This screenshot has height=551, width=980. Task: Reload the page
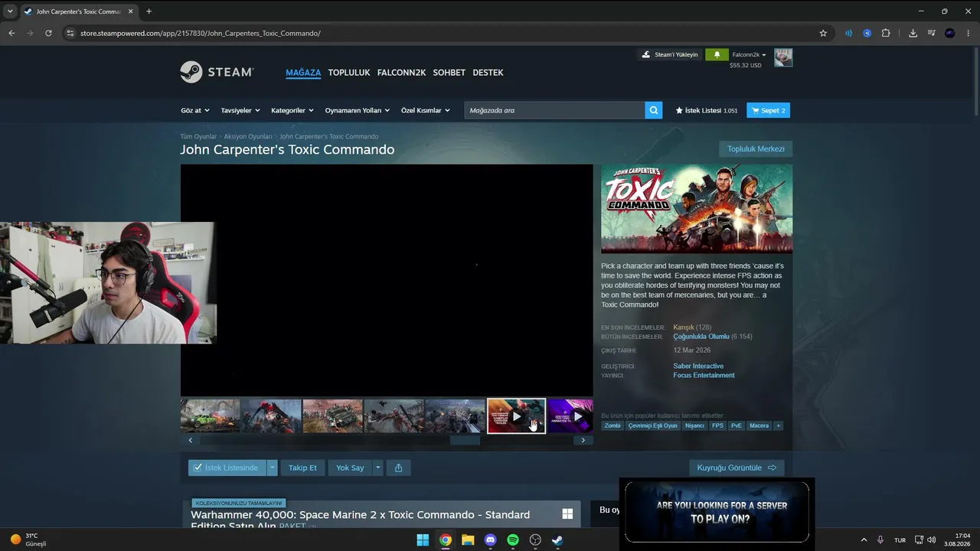click(x=48, y=33)
